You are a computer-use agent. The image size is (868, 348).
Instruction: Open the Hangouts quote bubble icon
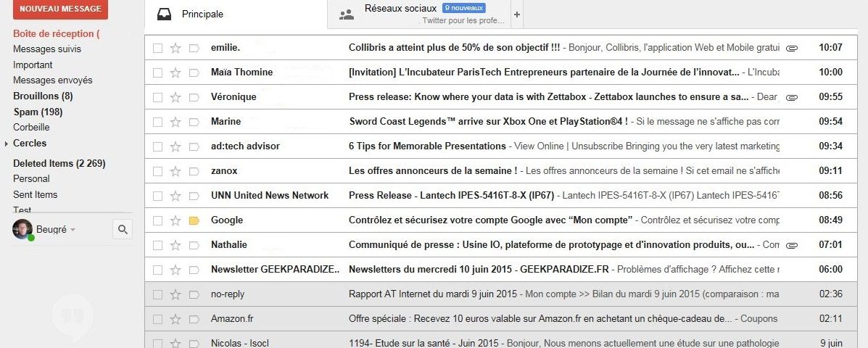coord(72,317)
